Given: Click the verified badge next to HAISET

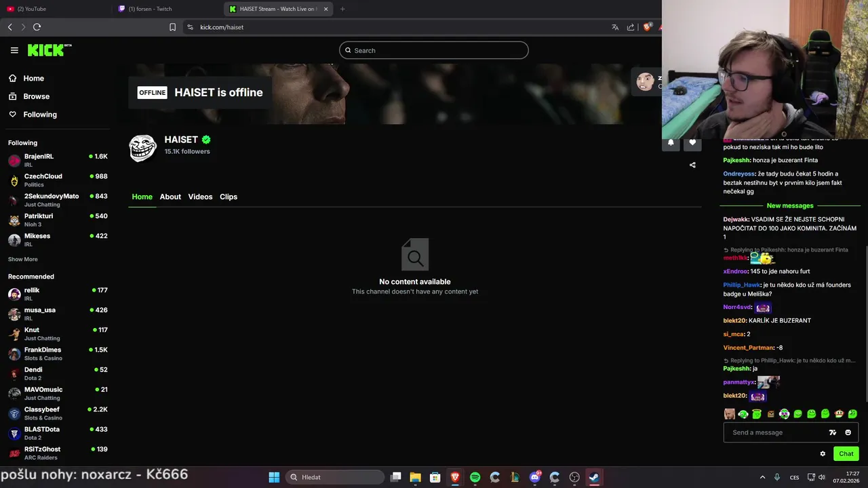Looking at the screenshot, I should (x=206, y=140).
